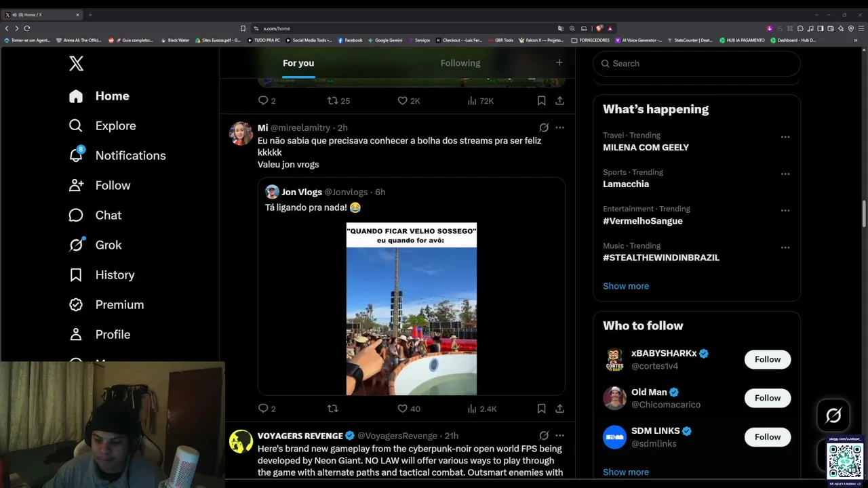
Task: Open Explore from the sidebar
Action: (x=102, y=126)
